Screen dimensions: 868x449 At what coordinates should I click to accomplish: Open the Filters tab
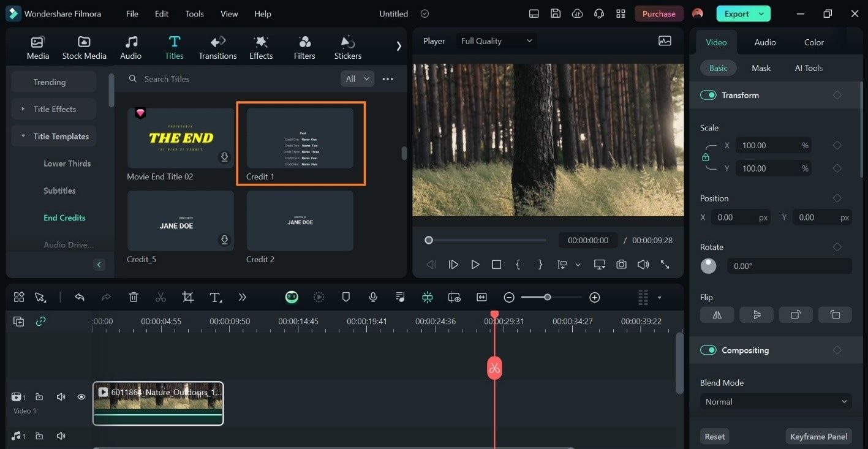tap(304, 48)
